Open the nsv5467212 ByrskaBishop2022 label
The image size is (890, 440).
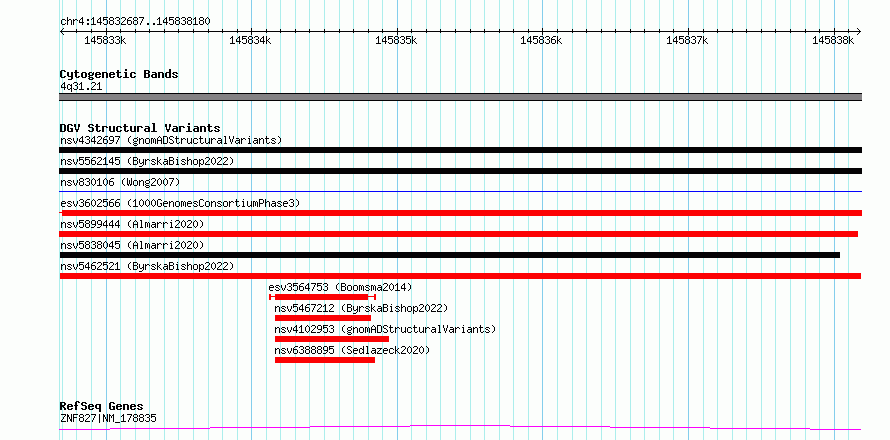tap(361, 308)
